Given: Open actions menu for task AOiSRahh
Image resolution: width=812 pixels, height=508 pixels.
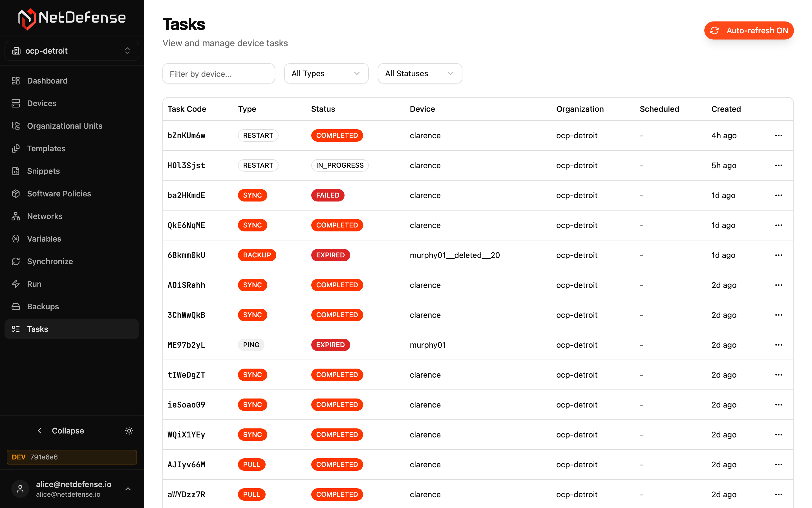Looking at the screenshot, I should pyautogui.click(x=778, y=285).
